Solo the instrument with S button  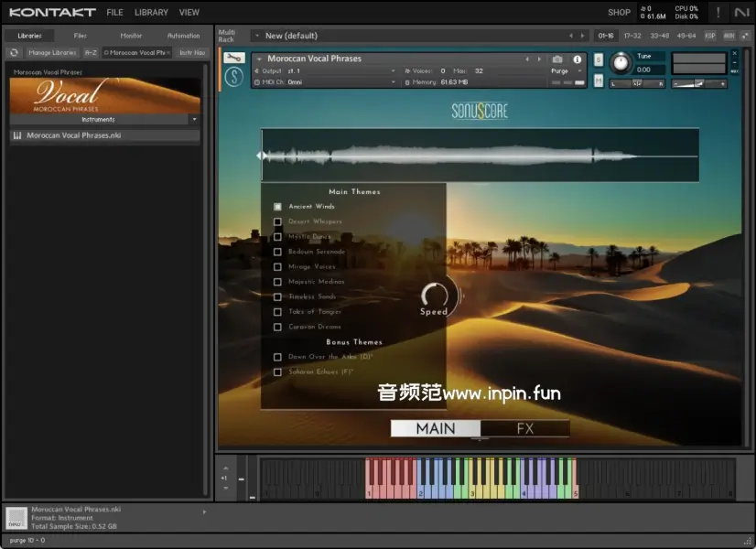tap(599, 60)
